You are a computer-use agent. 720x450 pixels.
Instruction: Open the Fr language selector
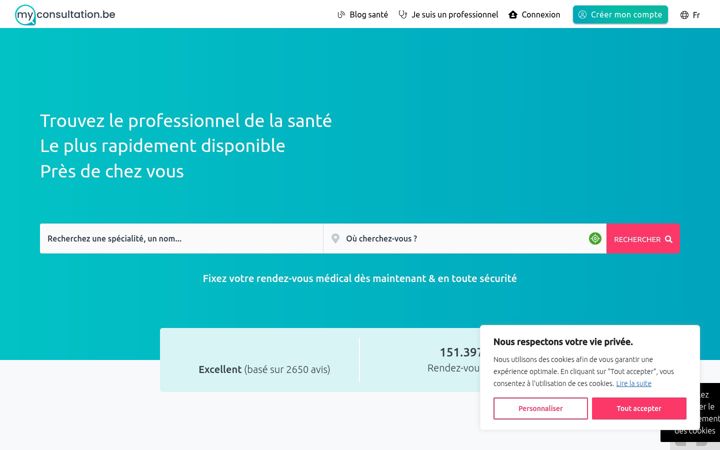[x=690, y=15]
